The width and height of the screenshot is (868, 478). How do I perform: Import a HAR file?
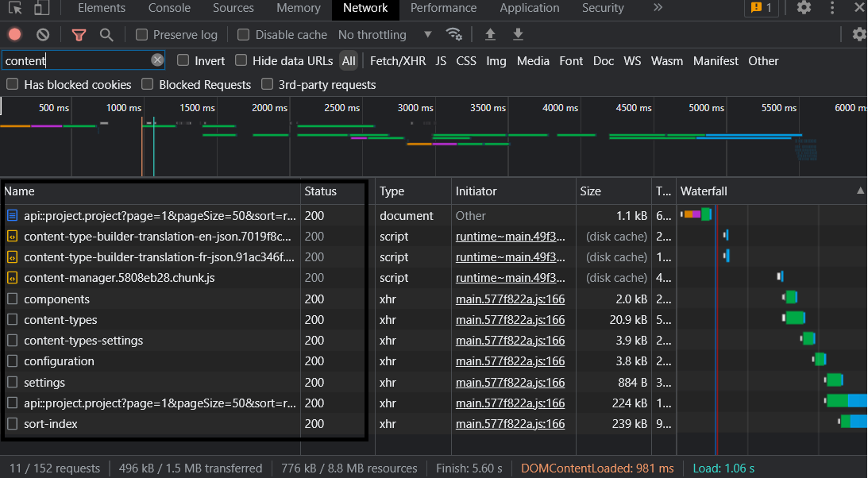pos(490,35)
